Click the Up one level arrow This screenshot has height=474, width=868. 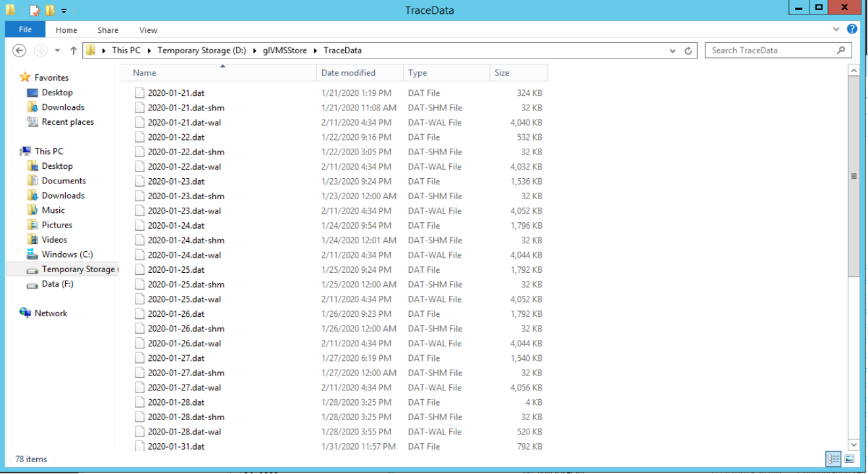coord(74,51)
